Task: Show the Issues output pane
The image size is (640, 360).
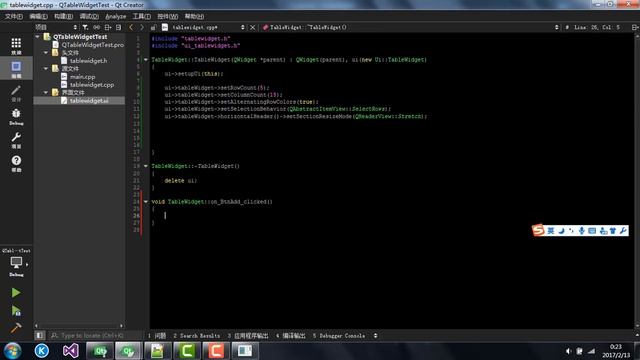Action: [157, 336]
